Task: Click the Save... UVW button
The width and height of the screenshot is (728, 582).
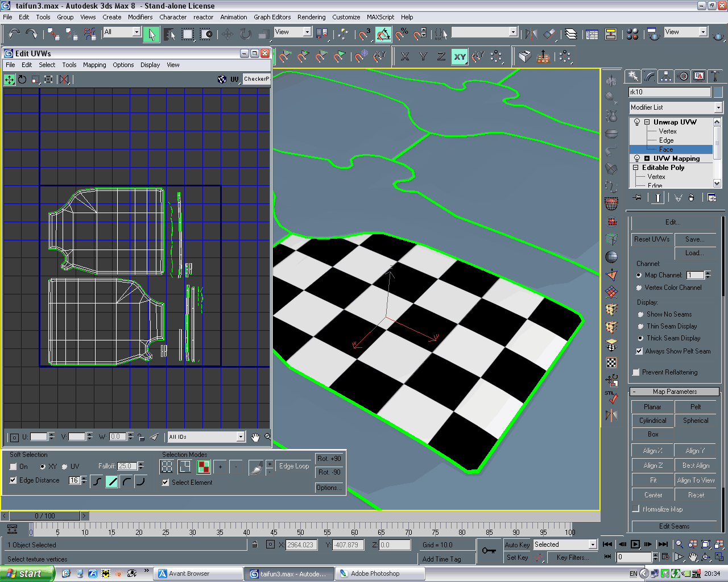Action: [695, 239]
